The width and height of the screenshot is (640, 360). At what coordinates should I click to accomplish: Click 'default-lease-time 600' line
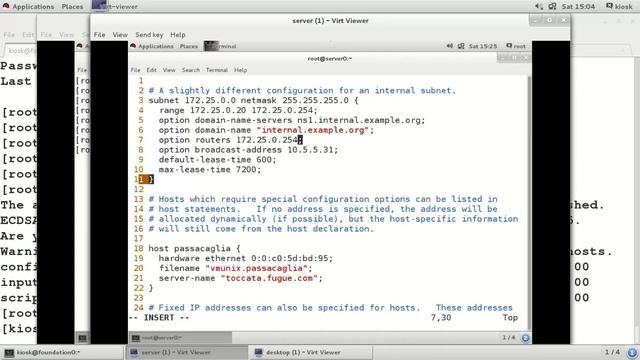[217, 160]
